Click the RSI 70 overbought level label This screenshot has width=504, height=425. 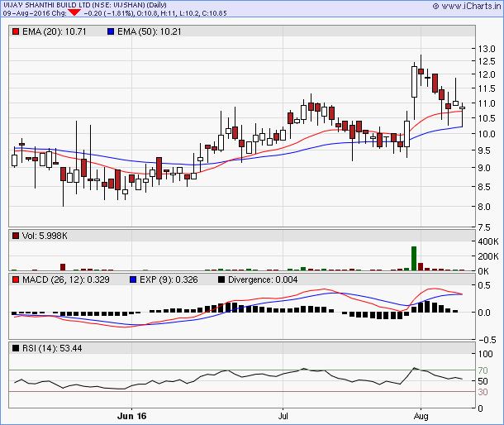[x=483, y=370]
